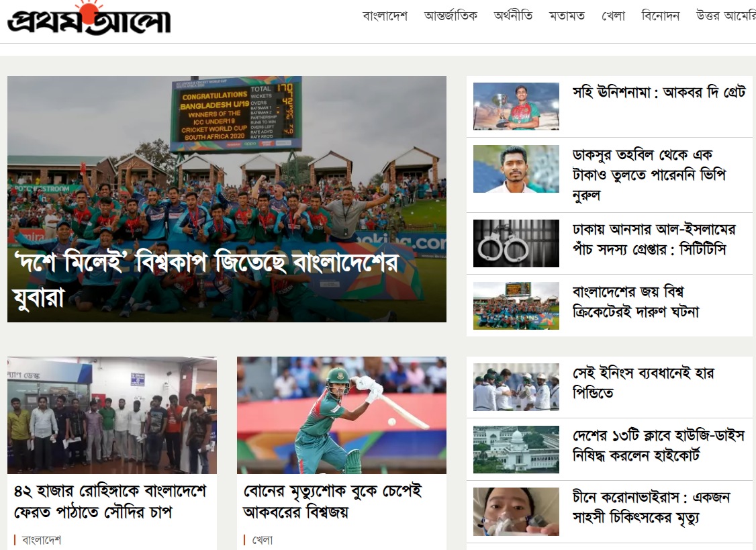Image resolution: width=756 pixels, height=550 pixels.
Task: Click the handcuffs thumbnail image
Action: coord(516,243)
